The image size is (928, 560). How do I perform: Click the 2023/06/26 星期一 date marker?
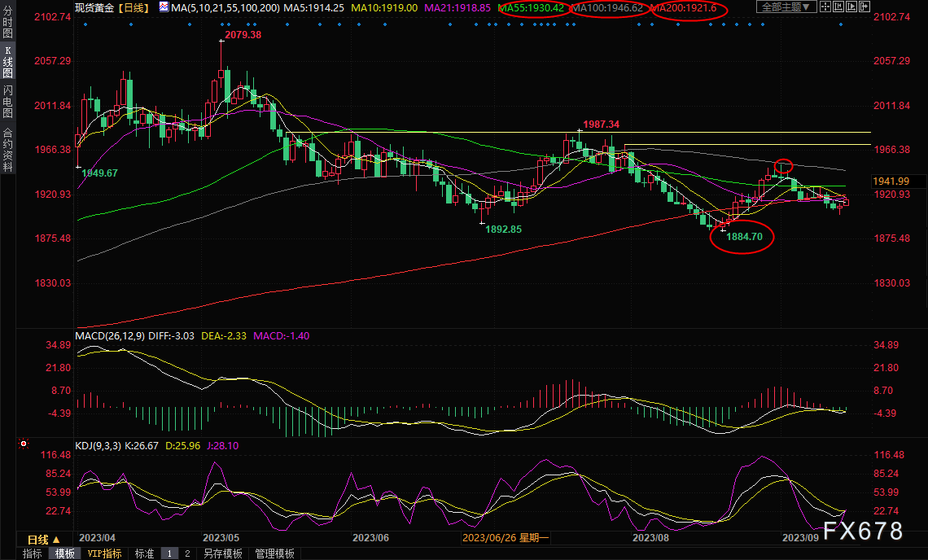(x=506, y=537)
